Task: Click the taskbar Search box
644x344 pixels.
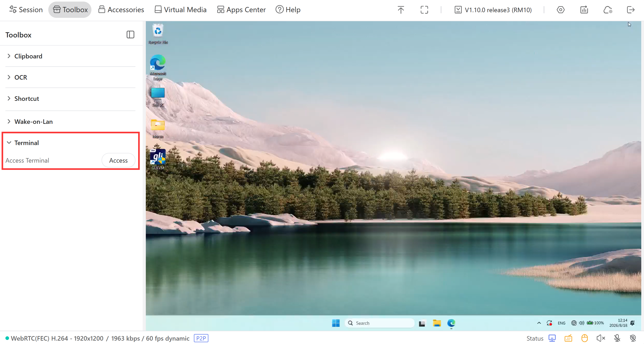Action: 379,323
